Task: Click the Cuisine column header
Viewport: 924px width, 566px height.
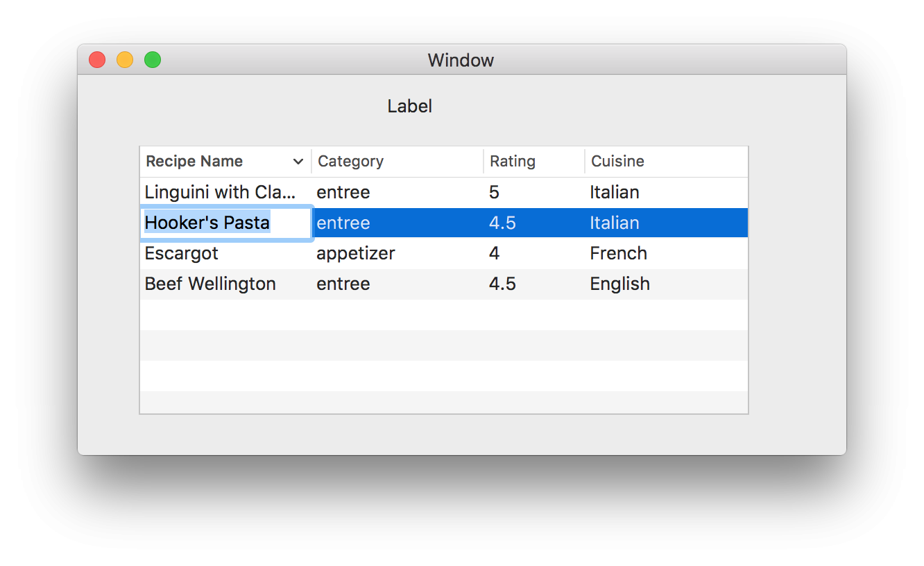Action: [617, 162]
